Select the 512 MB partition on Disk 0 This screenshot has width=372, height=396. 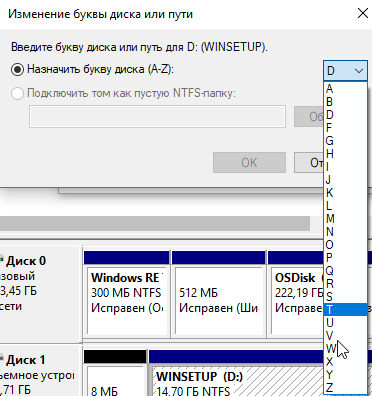click(x=219, y=293)
